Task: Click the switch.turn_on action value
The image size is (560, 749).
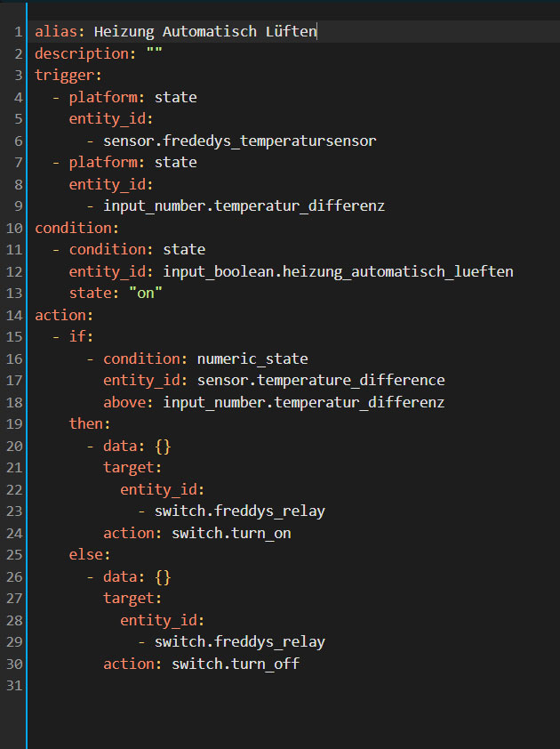Action: [x=231, y=533]
